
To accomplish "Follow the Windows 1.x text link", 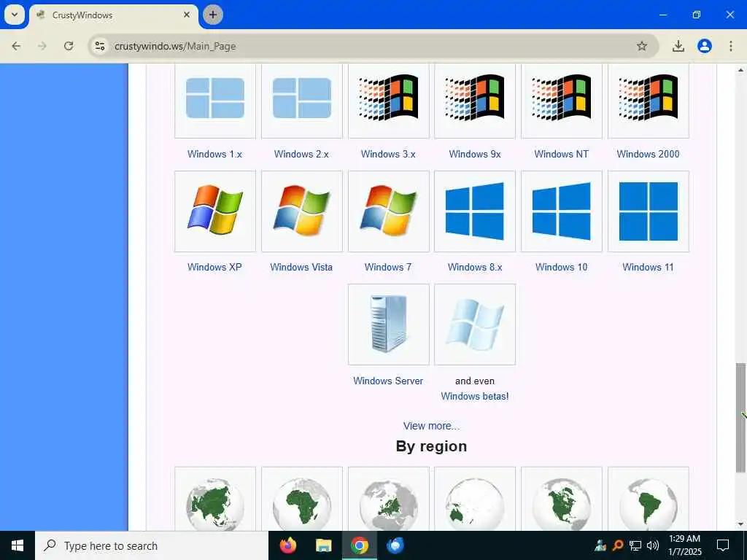I will 215,155.
